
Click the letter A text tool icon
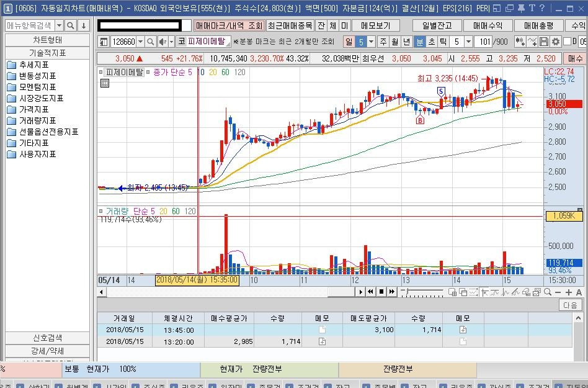coord(579,292)
